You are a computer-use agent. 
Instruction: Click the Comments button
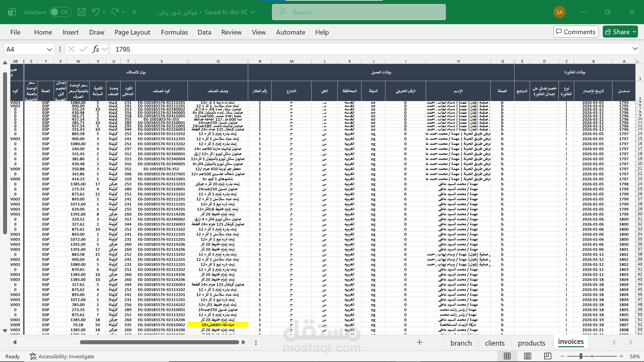(x=576, y=32)
